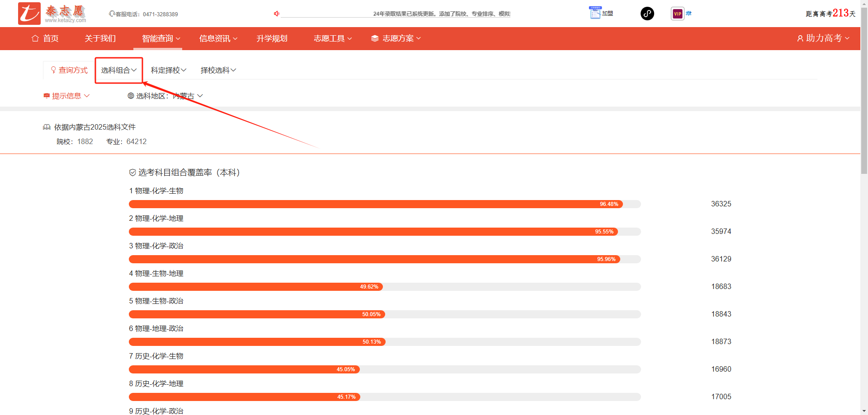Viewport: 868px width, 415px height.
Task: Click the red announcement speaker icon
Action: pyautogui.click(x=276, y=14)
